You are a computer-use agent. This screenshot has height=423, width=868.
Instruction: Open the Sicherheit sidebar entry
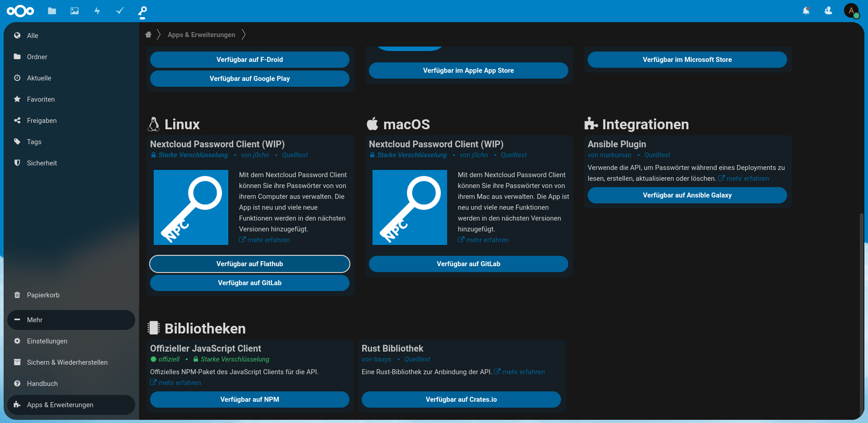click(71, 163)
